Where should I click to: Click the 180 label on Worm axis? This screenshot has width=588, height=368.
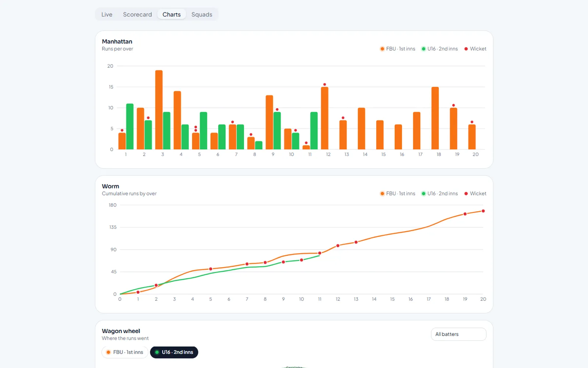[112, 205]
